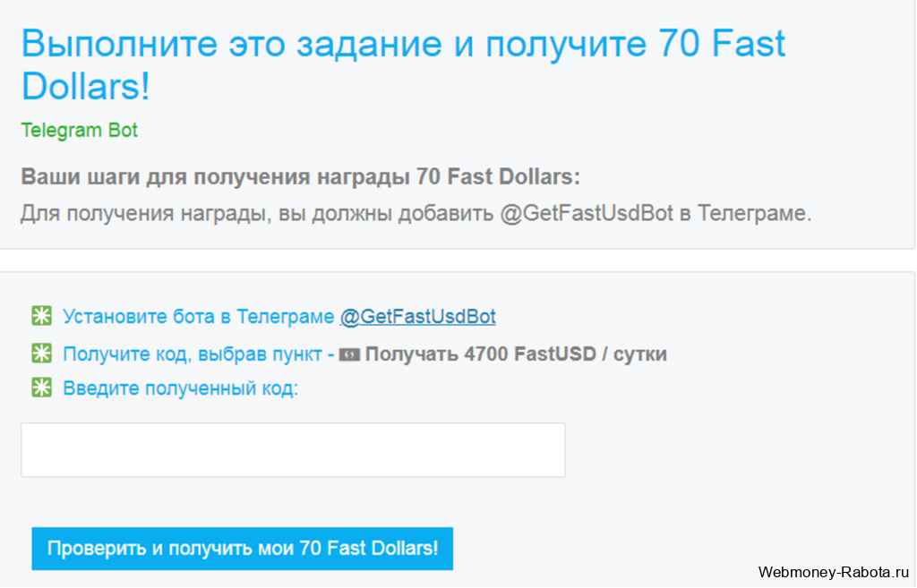917x588 pixels.
Task: Click the text 'Установите бота в Телеграме'
Action: point(198,316)
